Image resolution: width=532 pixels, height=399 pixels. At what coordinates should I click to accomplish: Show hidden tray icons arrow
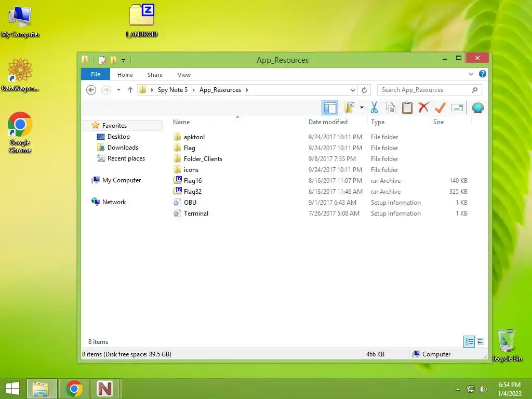click(458, 389)
